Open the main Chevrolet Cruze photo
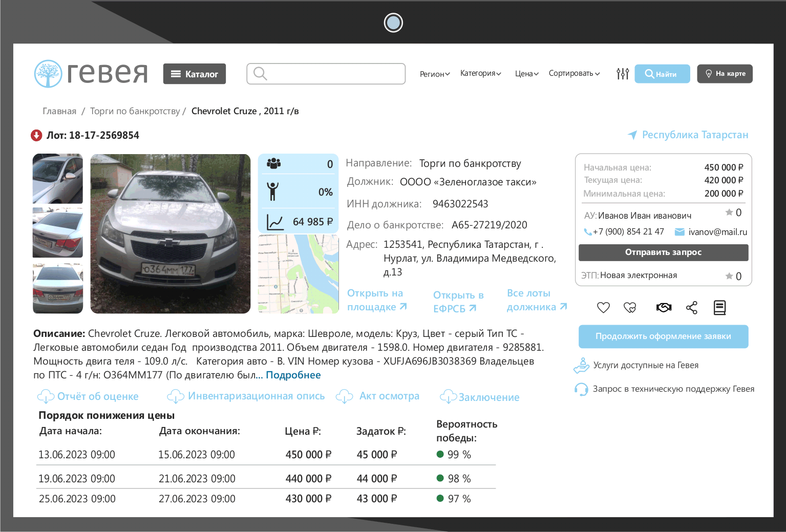Image resolution: width=786 pixels, height=532 pixels. [171, 233]
